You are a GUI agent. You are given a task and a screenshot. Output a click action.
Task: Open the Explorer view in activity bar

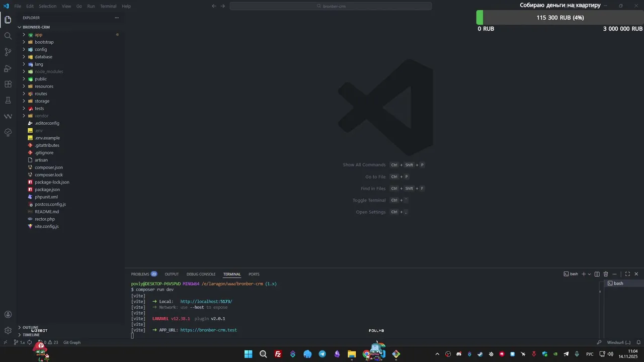(x=8, y=20)
